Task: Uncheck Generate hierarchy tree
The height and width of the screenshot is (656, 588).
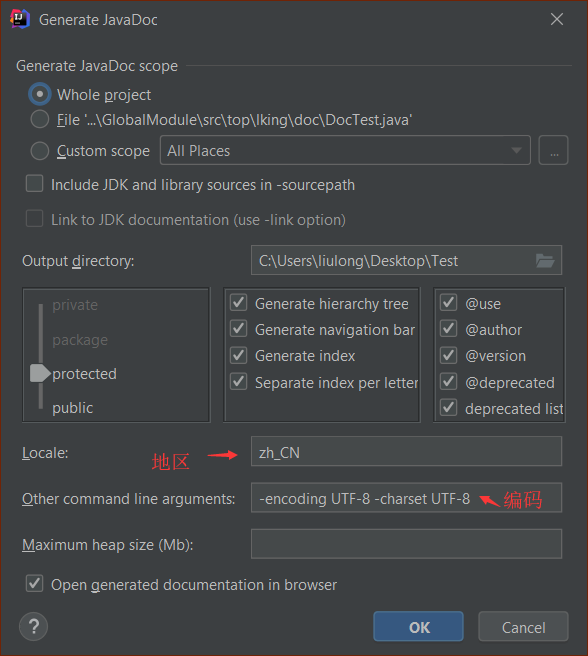Action: 239,303
